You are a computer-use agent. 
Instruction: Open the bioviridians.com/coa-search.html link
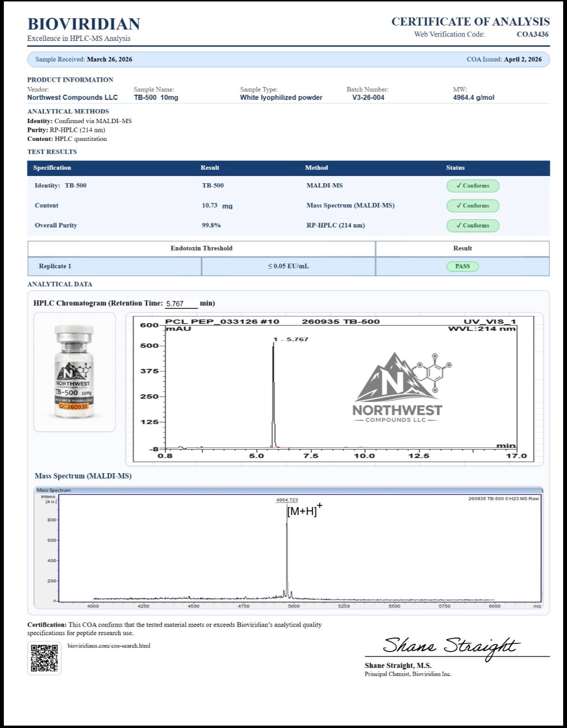[x=109, y=646]
